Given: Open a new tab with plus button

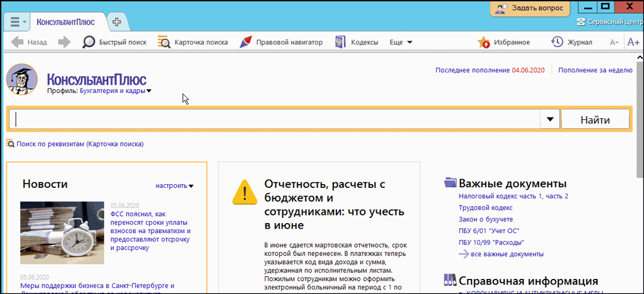Looking at the screenshot, I should (116, 22).
